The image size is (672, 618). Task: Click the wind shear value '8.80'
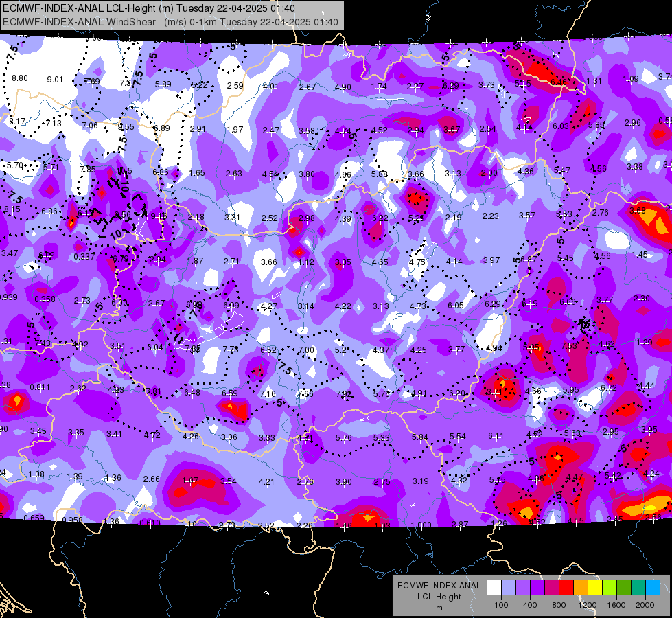20,78
